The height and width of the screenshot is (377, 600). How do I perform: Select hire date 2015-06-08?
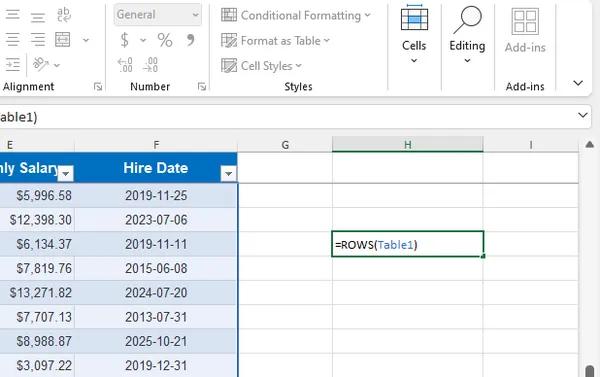156,268
